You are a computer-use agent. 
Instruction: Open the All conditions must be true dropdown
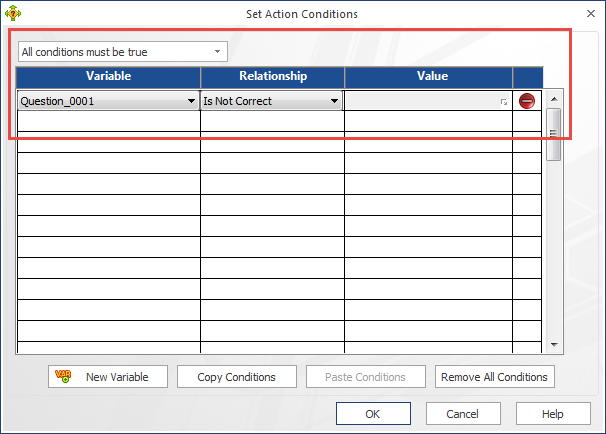pos(123,52)
